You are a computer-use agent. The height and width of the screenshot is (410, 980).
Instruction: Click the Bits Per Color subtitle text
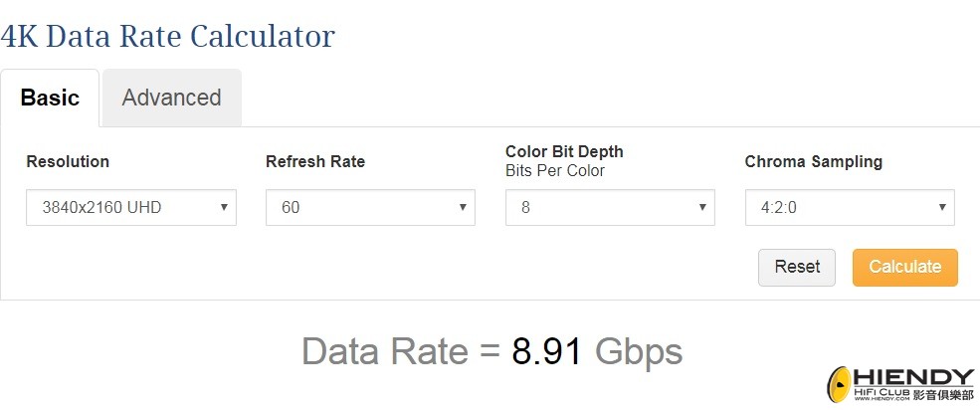coord(555,171)
